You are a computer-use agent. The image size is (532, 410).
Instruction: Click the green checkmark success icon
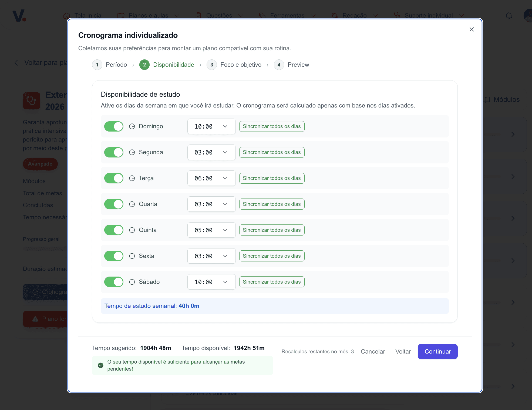[x=100, y=365]
